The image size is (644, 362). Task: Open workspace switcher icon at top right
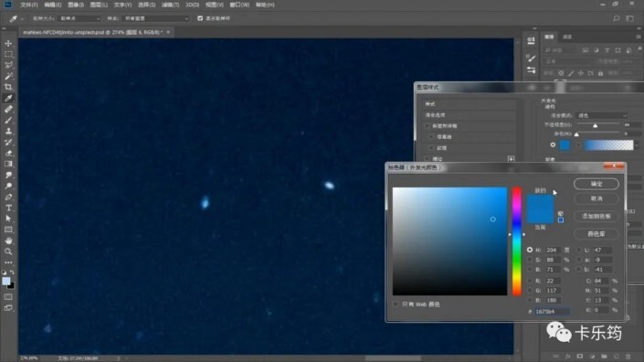pos(630,18)
